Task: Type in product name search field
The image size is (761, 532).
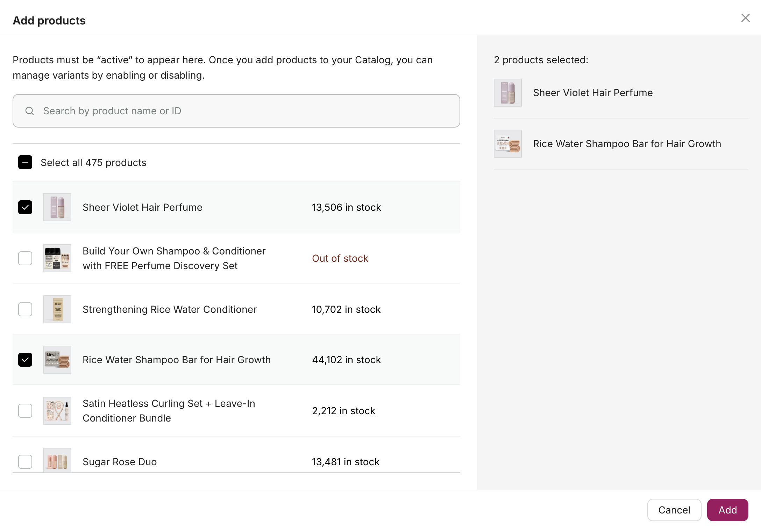Action: (245, 111)
